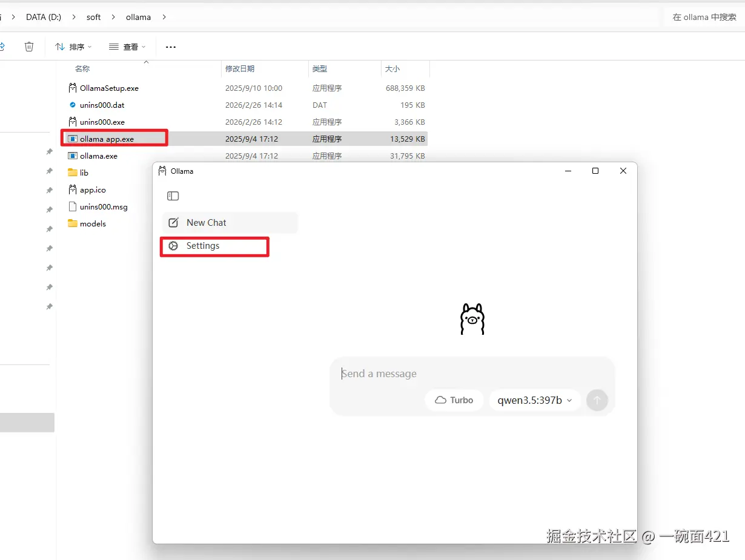Click the OllamaSetup.exe llama file icon

[x=73, y=88]
